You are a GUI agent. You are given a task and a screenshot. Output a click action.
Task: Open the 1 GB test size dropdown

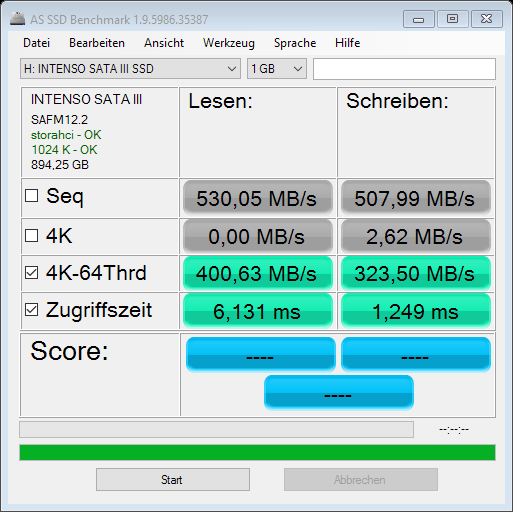pos(277,69)
